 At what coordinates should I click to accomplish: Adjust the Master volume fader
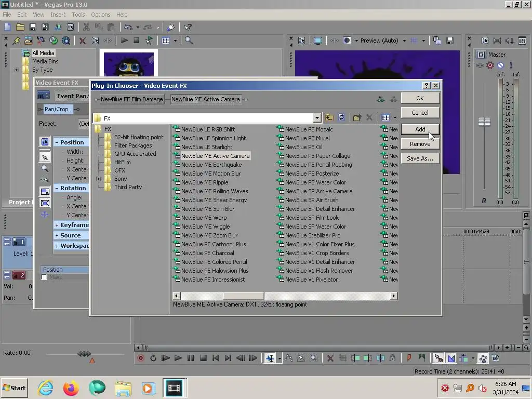(484, 122)
